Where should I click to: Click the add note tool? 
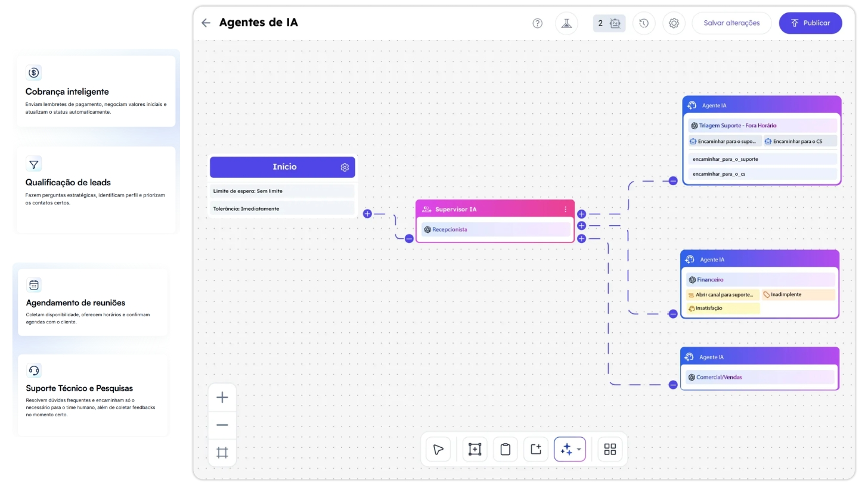pos(536,449)
